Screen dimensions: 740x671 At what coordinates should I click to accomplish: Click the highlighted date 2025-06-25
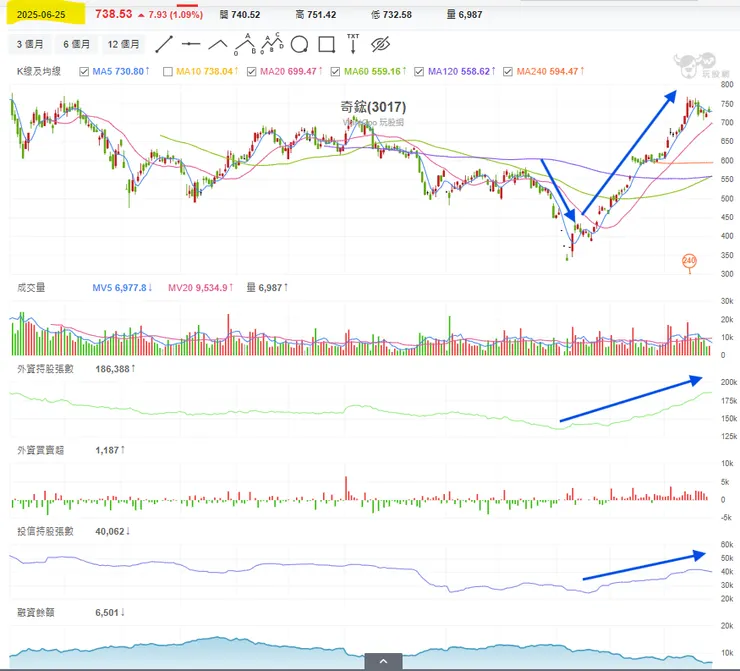coord(41,15)
